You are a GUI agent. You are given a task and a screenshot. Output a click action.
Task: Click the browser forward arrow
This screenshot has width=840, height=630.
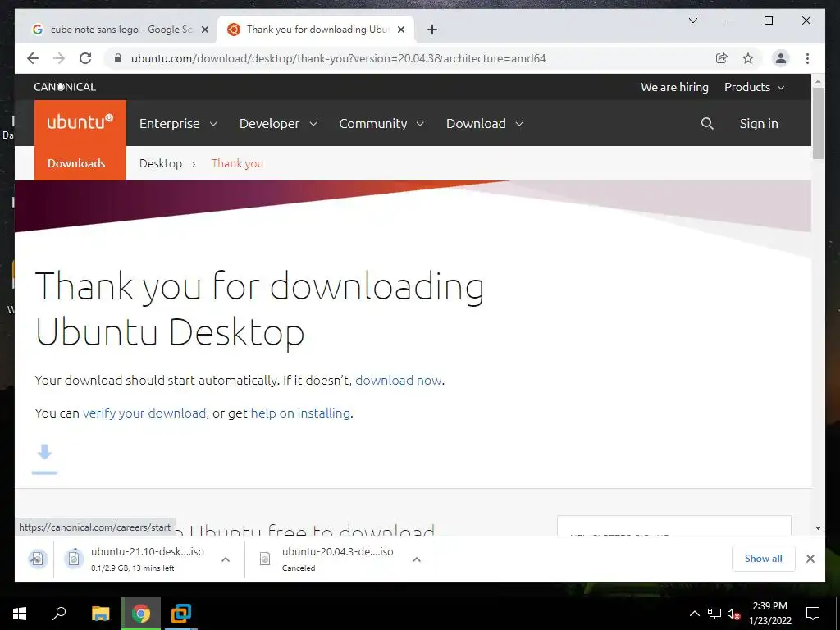59,58
